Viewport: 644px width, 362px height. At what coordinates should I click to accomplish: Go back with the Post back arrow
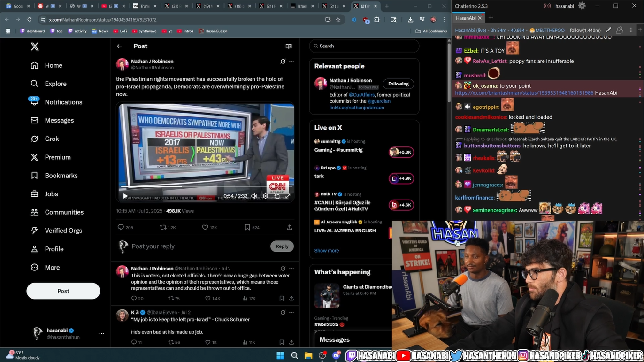[x=119, y=46]
